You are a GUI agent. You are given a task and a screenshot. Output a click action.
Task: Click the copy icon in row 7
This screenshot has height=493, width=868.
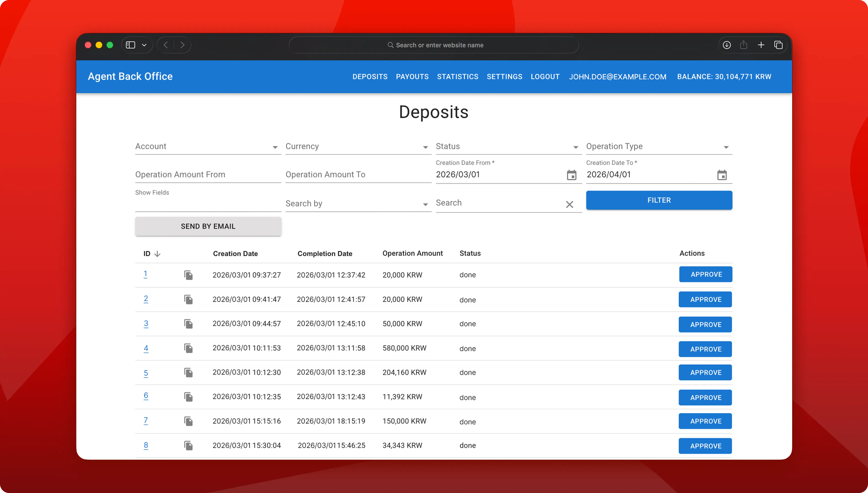click(188, 421)
